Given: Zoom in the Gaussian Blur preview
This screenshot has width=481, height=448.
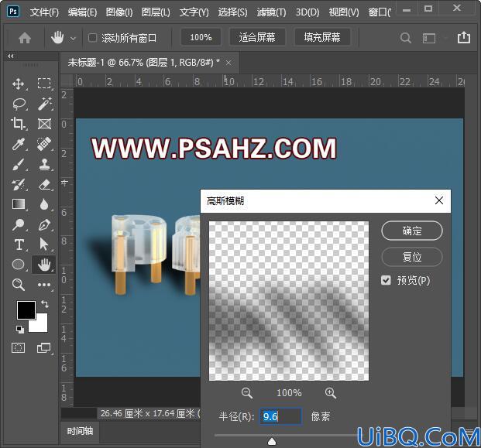Looking at the screenshot, I should pos(331,392).
